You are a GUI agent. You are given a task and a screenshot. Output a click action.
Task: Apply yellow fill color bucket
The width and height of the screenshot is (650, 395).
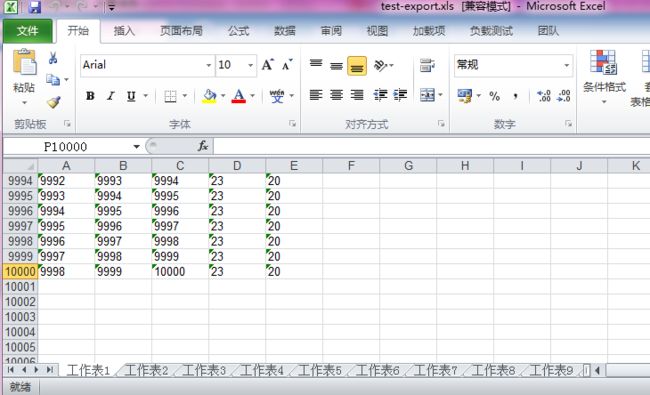point(209,96)
